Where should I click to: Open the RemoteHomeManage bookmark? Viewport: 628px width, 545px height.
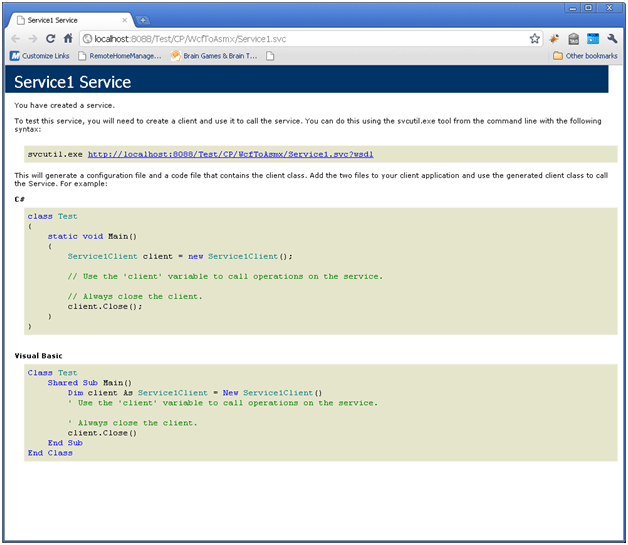(120, 56)
